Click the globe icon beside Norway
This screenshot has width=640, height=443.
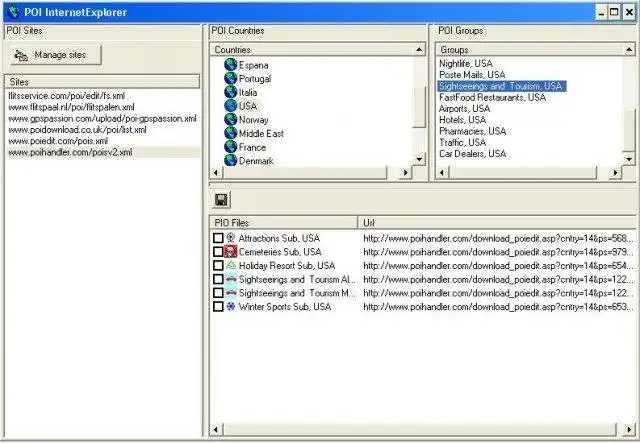(231, 120)
